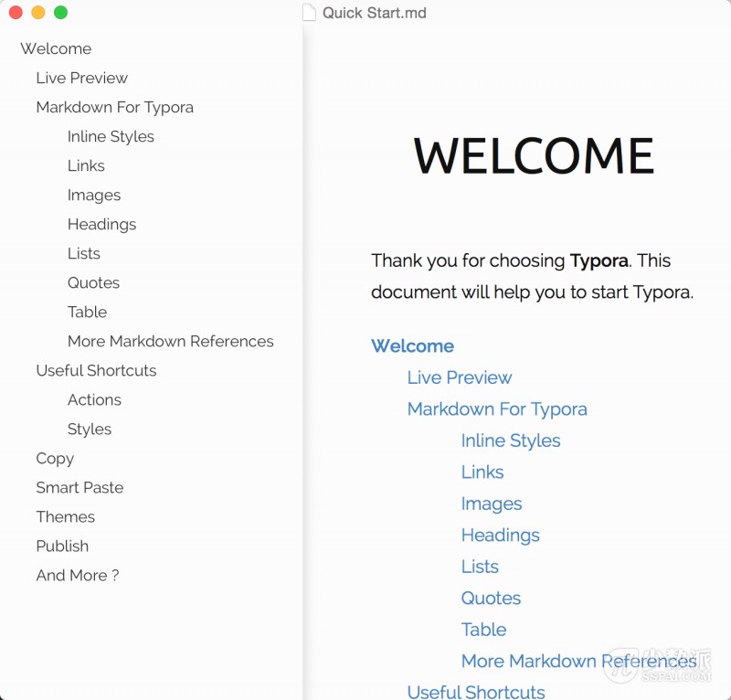Choose Themes in the sidebar outline
This screenshot has width=731, height=700.
65,516
